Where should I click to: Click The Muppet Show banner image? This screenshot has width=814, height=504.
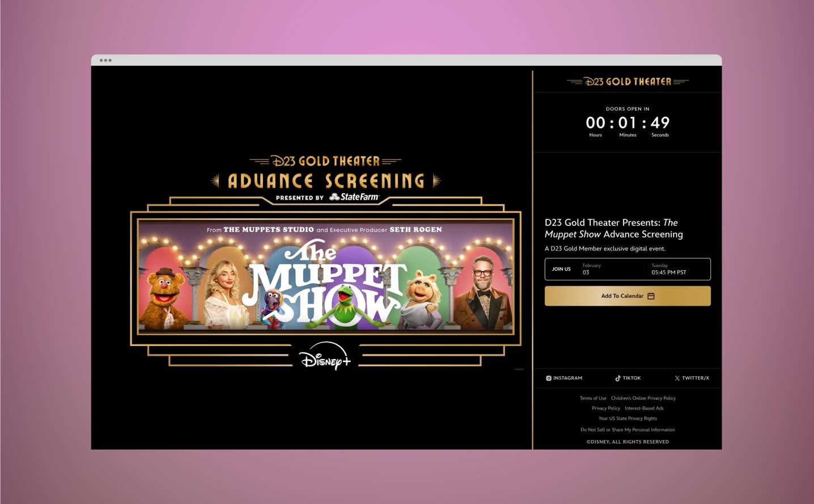pos(325,276)
